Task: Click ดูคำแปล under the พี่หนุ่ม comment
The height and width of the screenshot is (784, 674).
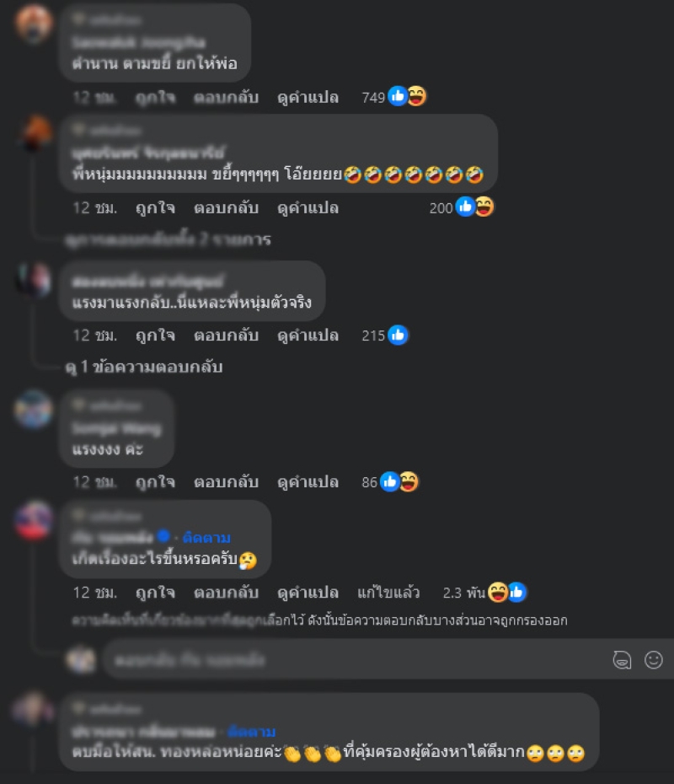Action: [x=308, y=208]
